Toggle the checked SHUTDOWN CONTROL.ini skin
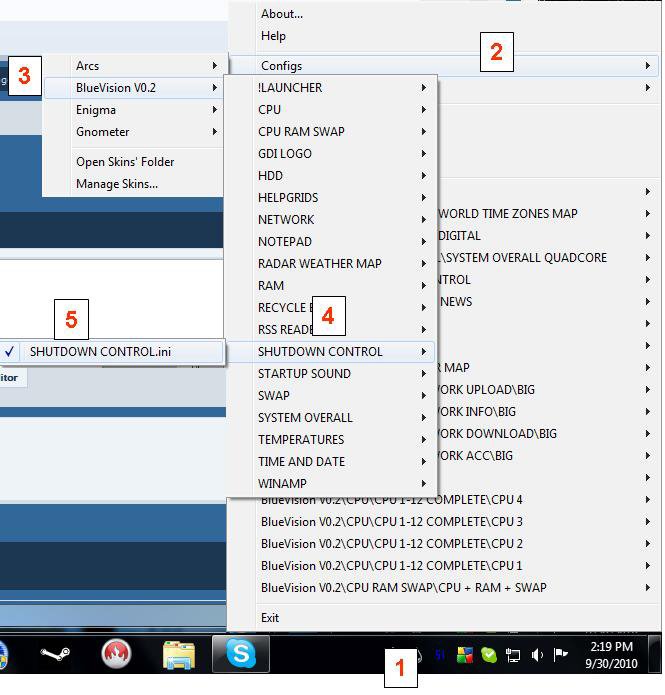Screen dimensions: 665x695 pos(112,352)
